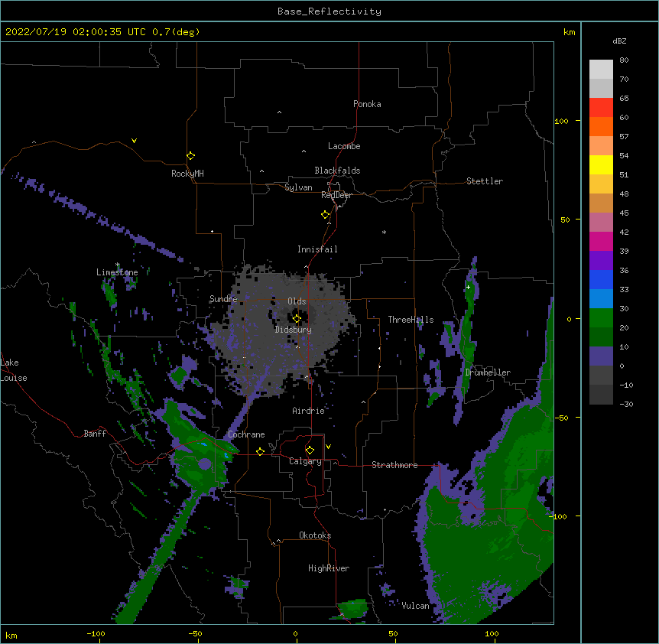
Task: Click the RockyMH label
Action: [187, 174]
